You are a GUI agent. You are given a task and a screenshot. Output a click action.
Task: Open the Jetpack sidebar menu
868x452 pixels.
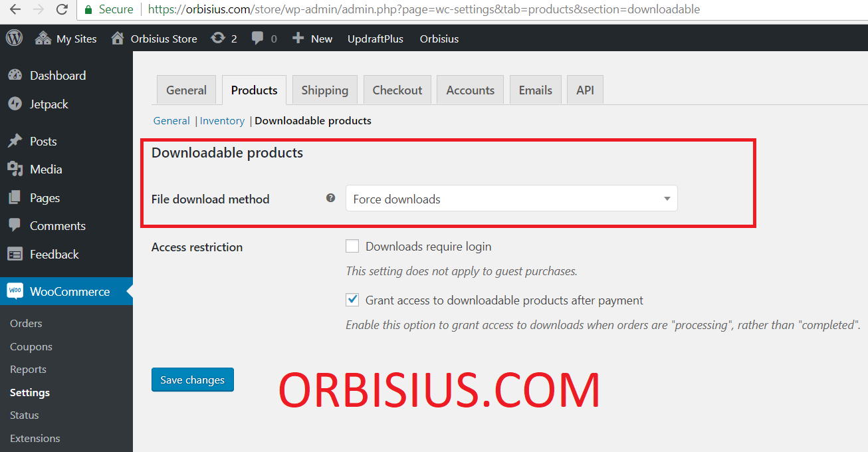point(49,104)
